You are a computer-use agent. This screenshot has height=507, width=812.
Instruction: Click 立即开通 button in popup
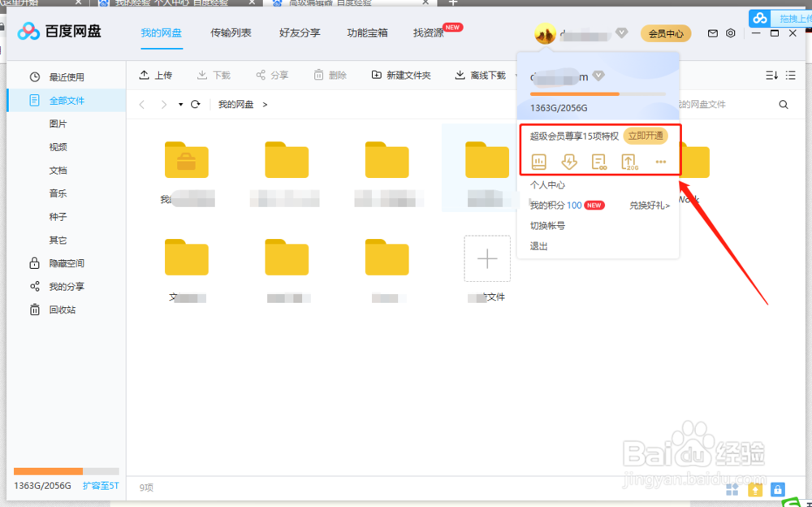[x=646, y=136]
